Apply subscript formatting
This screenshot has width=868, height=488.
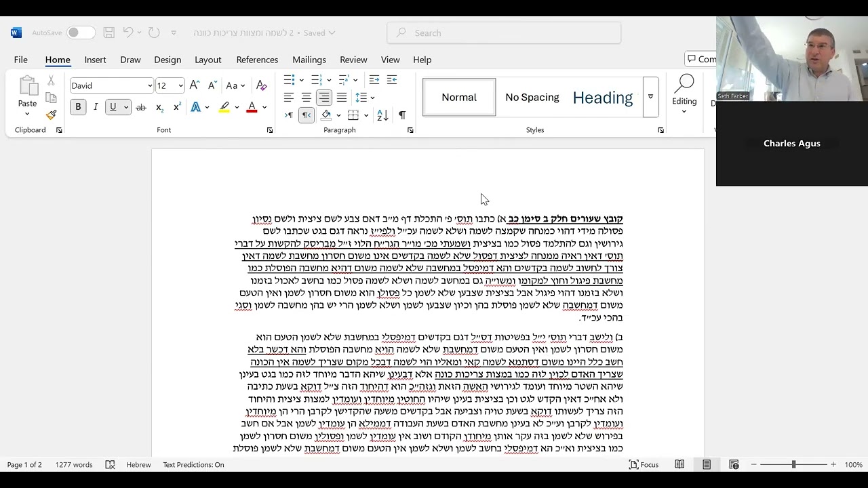point(159,107)
